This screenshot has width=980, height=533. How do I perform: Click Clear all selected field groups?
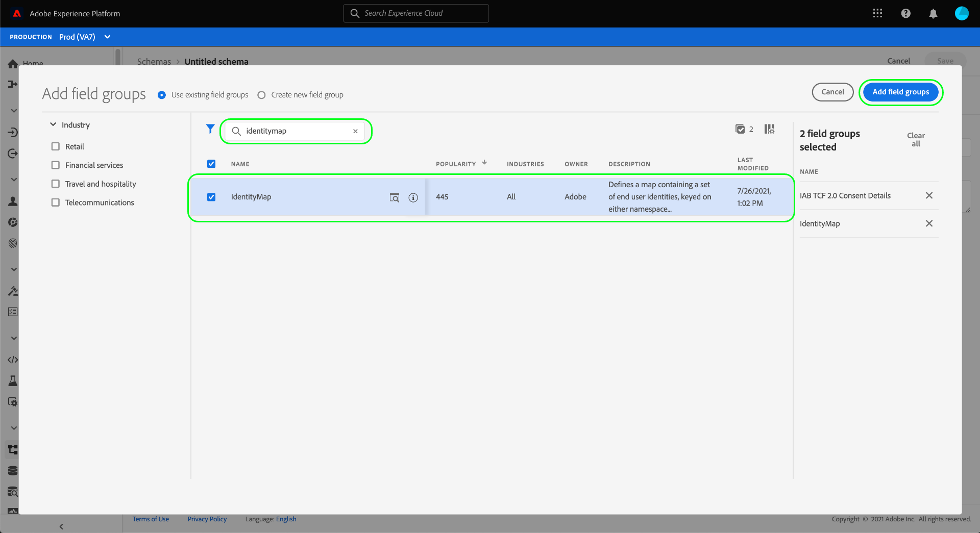916,140
